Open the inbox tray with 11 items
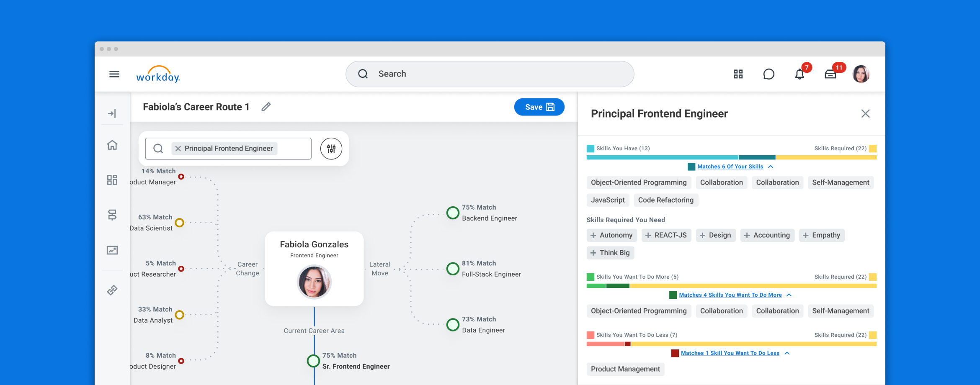The height and width of the screenshot is (385, 980). tap(830, 74)
